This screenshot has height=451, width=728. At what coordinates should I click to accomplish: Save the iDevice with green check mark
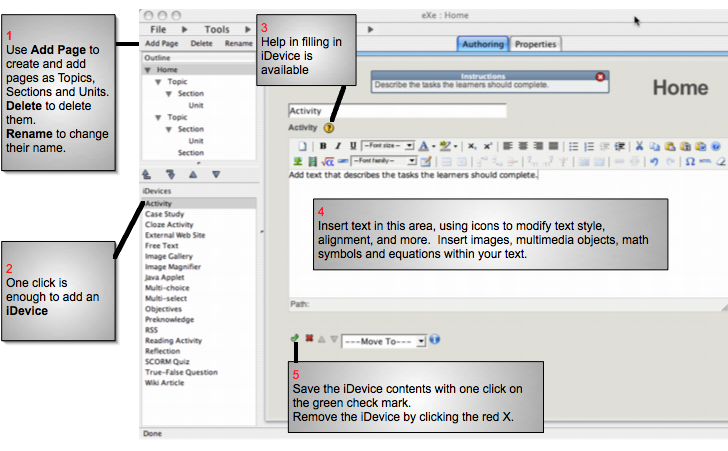tap(294, 338)
